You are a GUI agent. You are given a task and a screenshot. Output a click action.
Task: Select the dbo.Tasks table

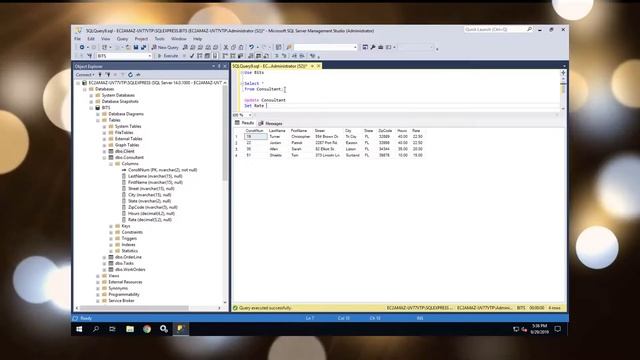point(124,263)
